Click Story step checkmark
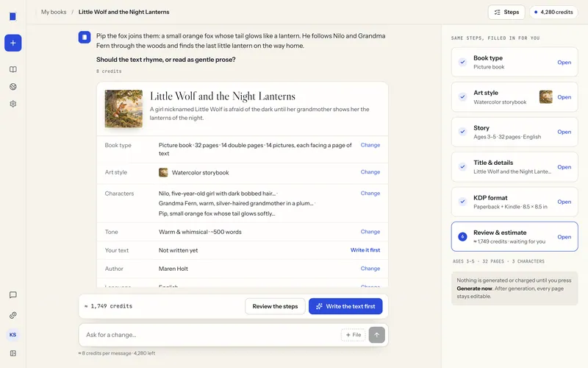This screenshot has width=588, height=368. coord(462,132)
